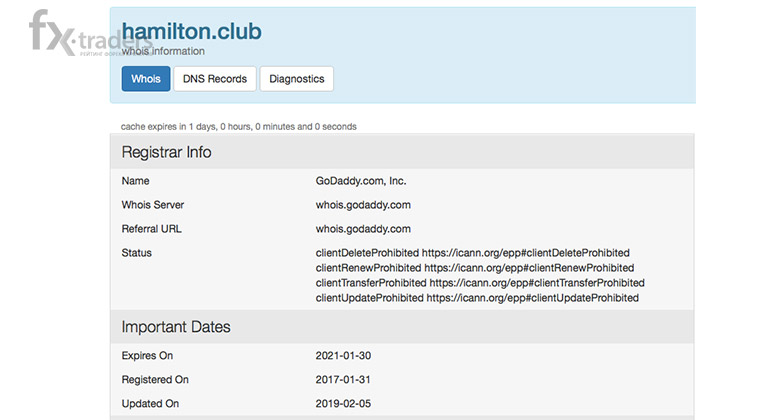
Task: Click the whois information subtitle
Action: 163,51
